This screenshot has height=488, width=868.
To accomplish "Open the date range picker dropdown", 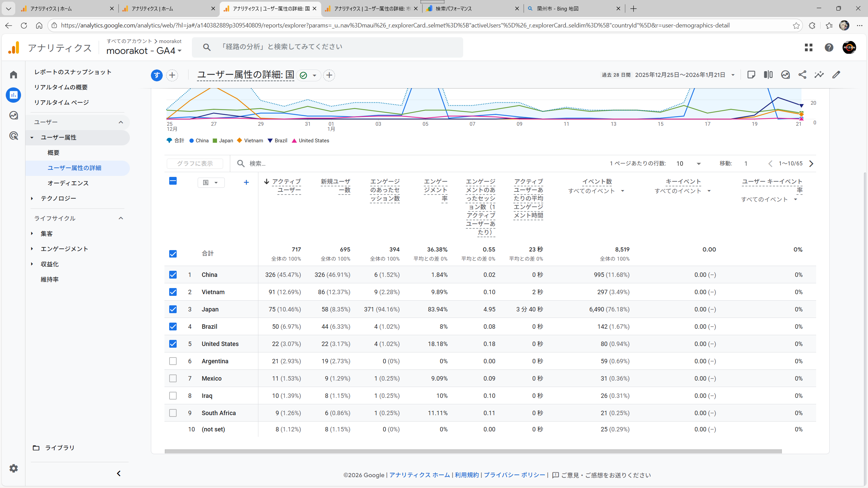I will click(732, 75).
